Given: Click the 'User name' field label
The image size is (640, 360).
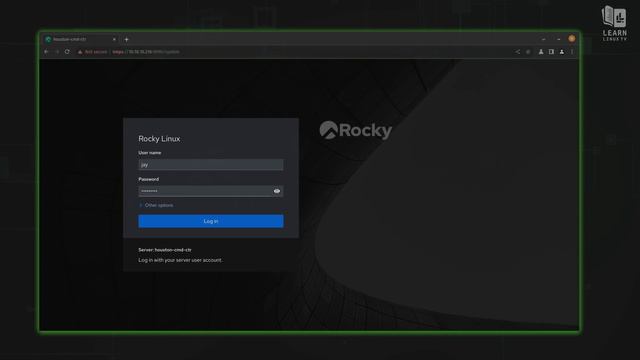Looking at the screenshot, I should [150, 153].
